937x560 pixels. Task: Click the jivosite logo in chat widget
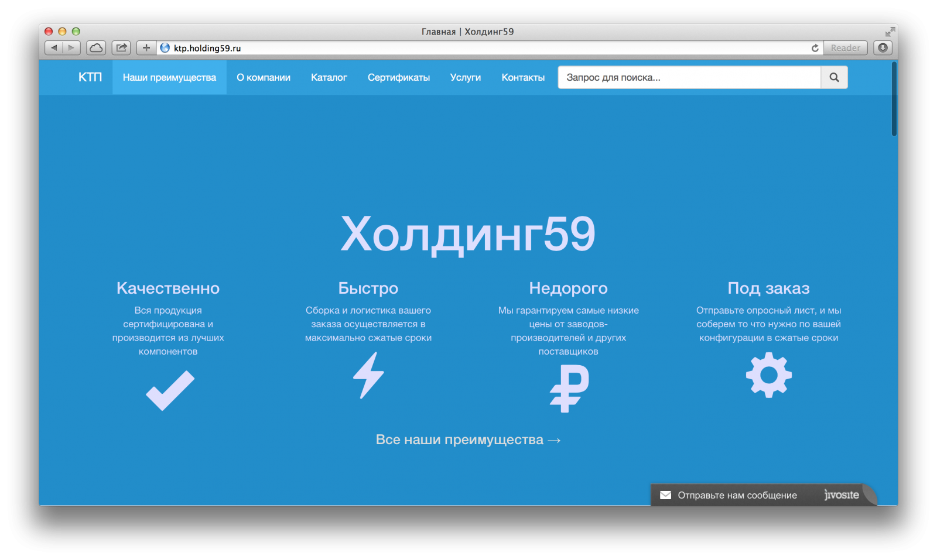coord(842,495)
